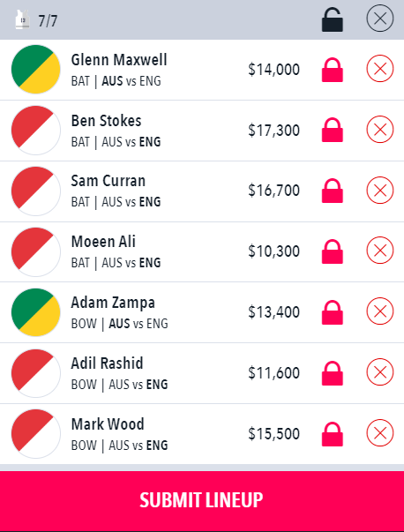Image resolution: width=404 pixels, height=532 pixels.
Task: Toggle lock on Mark Wood
Action: [333, 434]
